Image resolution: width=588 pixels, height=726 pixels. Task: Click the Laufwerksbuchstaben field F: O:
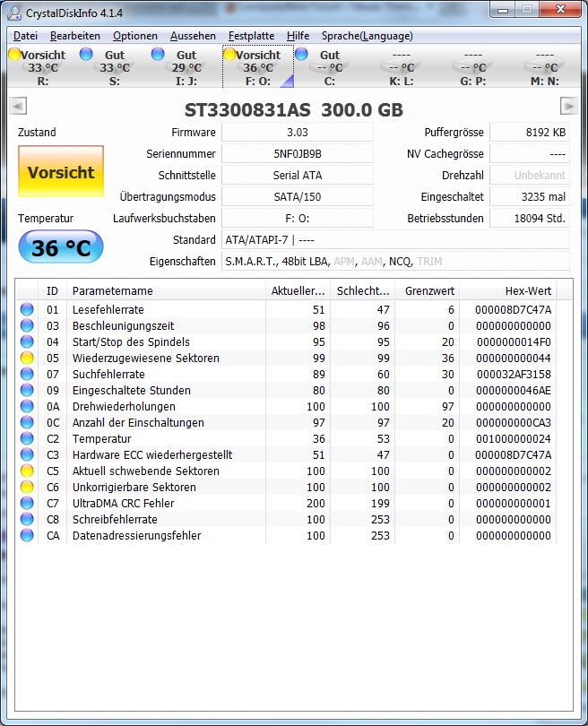[298, 219]
